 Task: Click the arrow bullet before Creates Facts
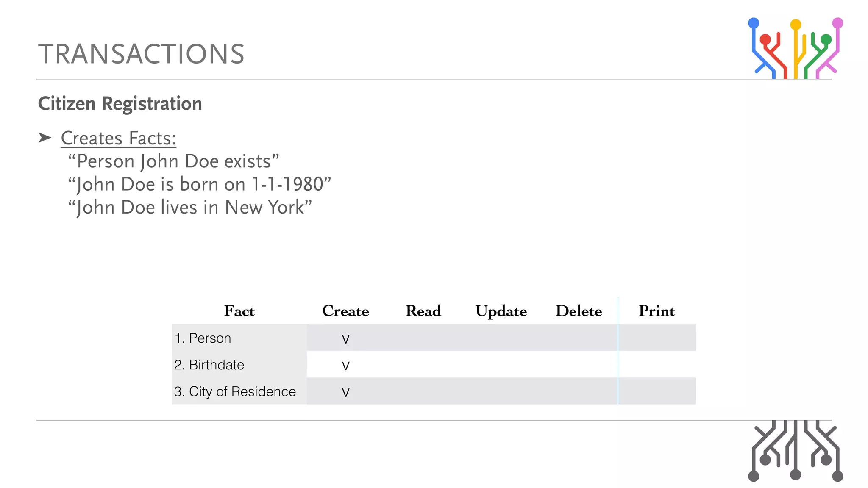(45, 138)
